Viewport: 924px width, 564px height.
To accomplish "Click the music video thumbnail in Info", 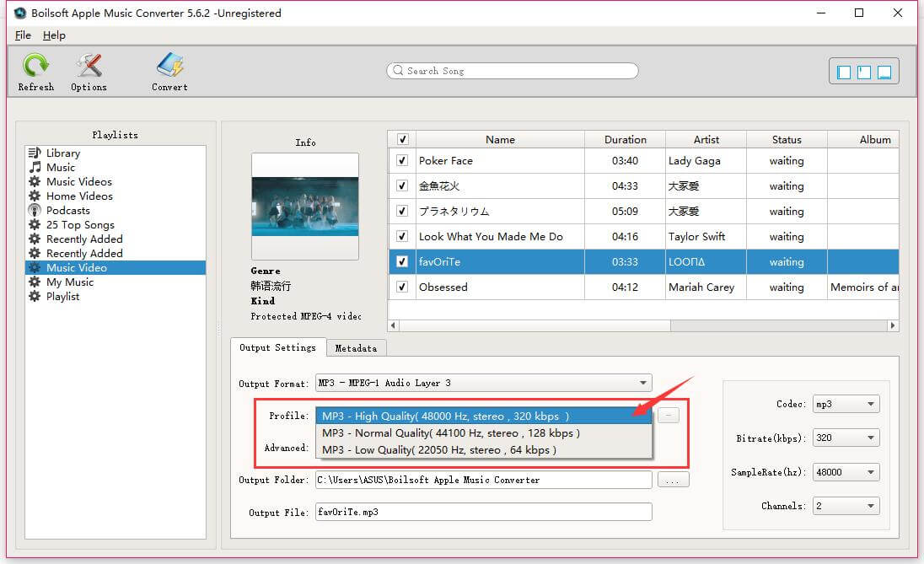I will [x=304, y=207].
